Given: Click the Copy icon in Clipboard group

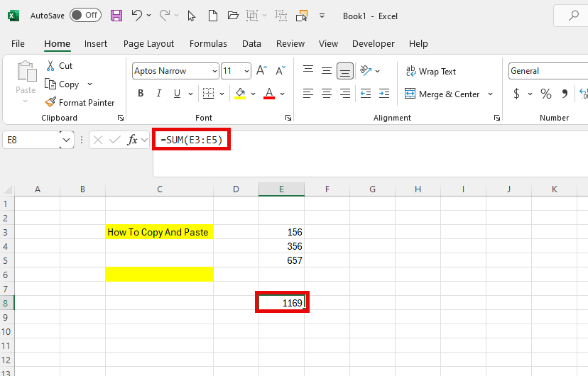Looking at the screenshot, I should [50, 84].
